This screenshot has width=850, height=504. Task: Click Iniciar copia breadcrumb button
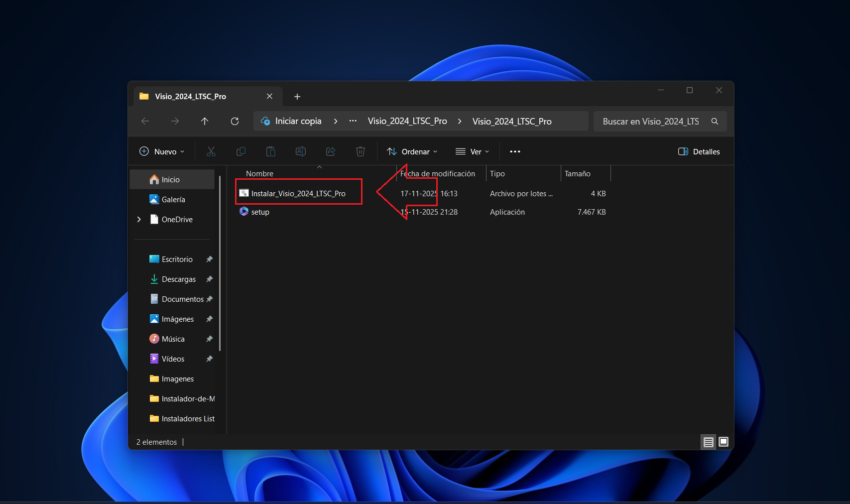(x=298, y=121)
